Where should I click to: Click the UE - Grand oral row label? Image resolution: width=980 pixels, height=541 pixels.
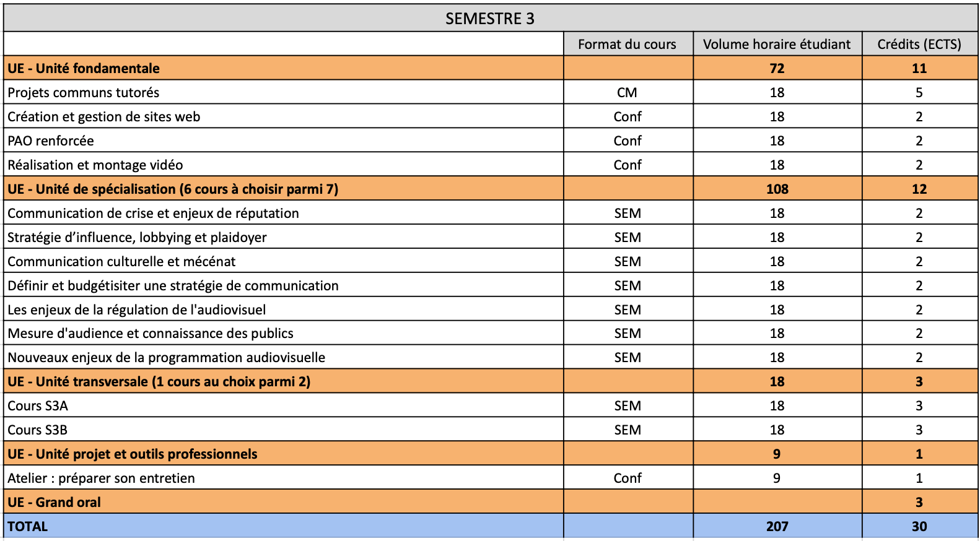click(54, 502)
